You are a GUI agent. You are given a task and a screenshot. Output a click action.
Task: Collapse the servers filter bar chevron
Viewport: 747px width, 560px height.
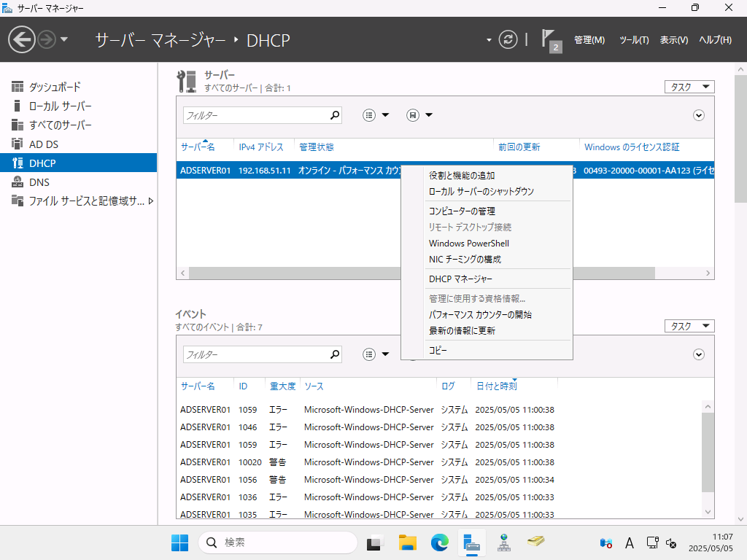coord(698,115)
